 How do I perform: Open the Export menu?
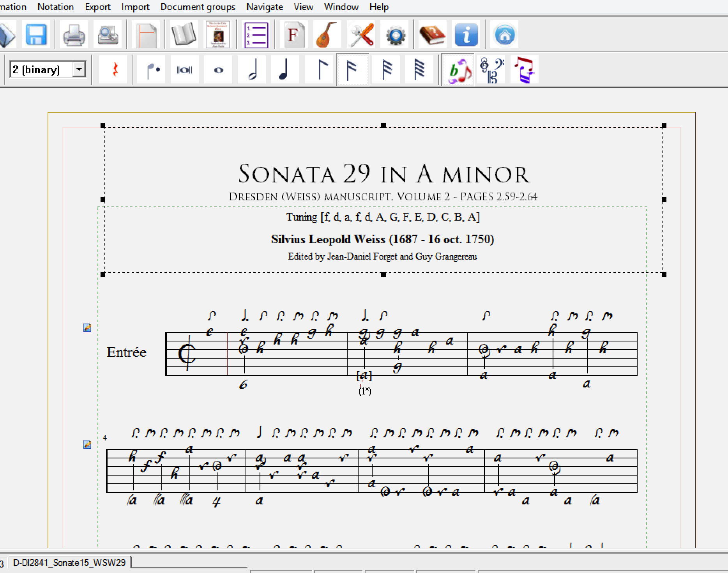(x=97, y=7)
